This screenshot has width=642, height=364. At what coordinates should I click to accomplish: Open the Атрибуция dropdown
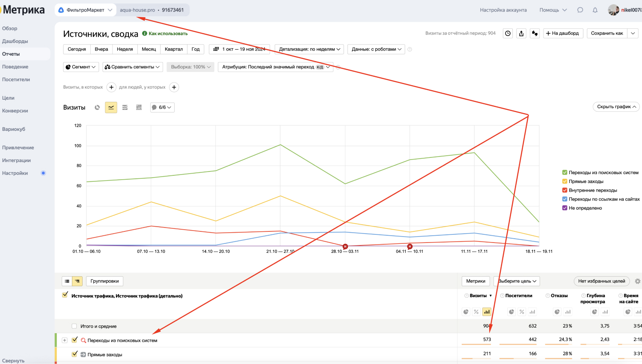click(x=276, y=67)
